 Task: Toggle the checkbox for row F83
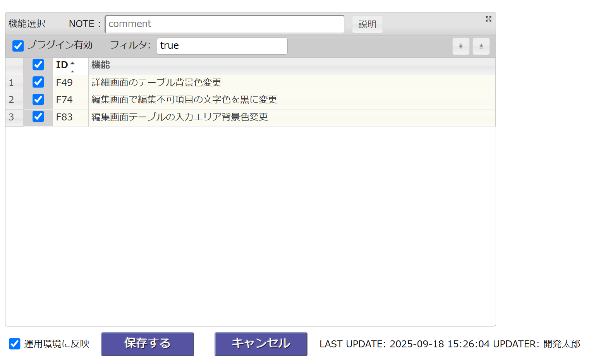click(x=38, y=117)
